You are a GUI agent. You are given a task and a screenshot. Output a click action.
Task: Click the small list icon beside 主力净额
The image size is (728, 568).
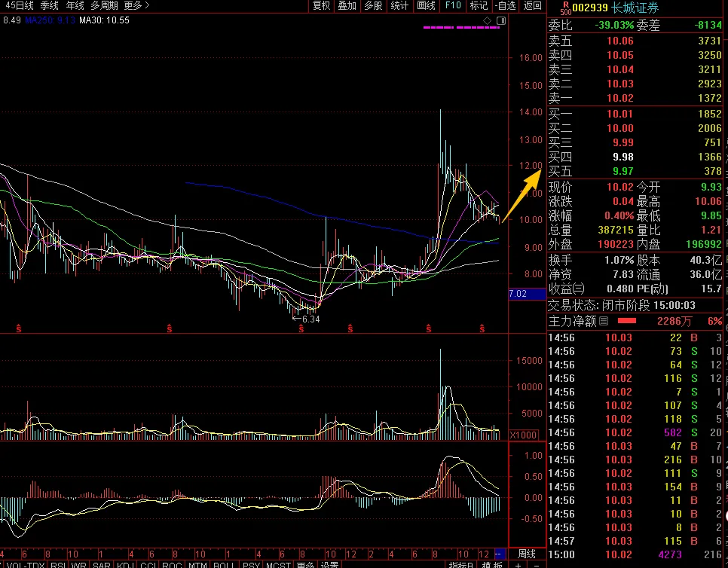(x=604, y=321)
